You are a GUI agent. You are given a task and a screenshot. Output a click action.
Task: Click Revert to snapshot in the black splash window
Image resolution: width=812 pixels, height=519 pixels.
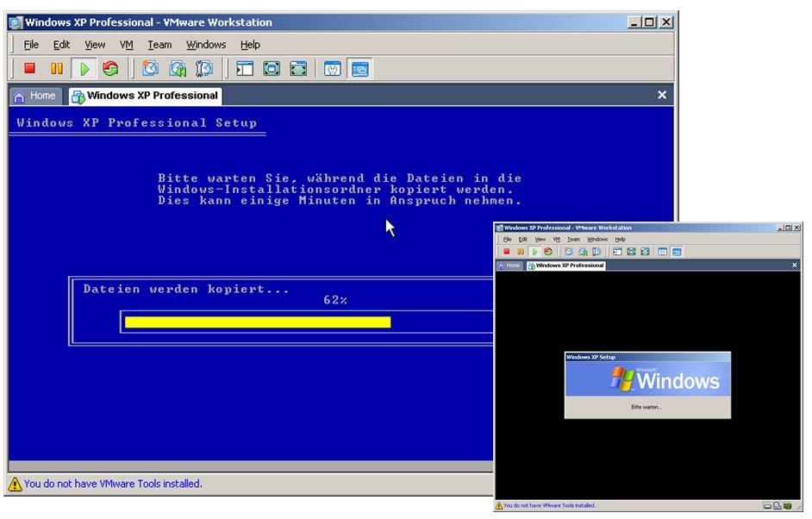pos(583,252)
